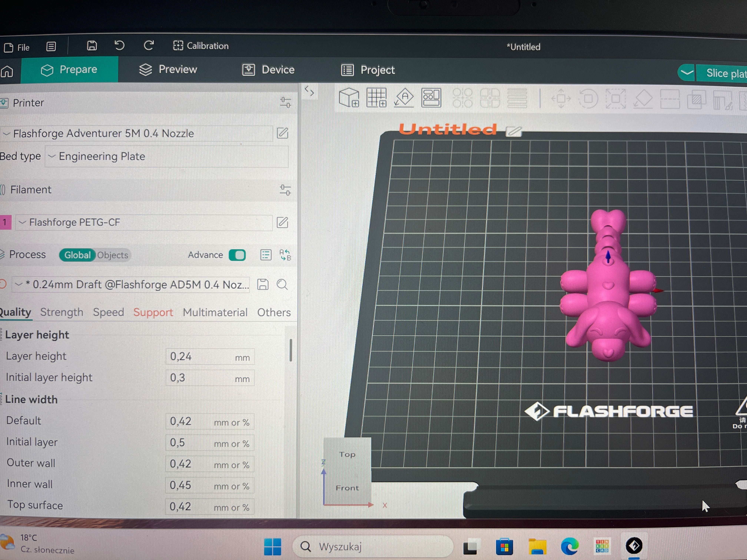Search process settings magnifier icon
Image resolution: width=747 pixels, height=560 pixels.
pos(282,285)
